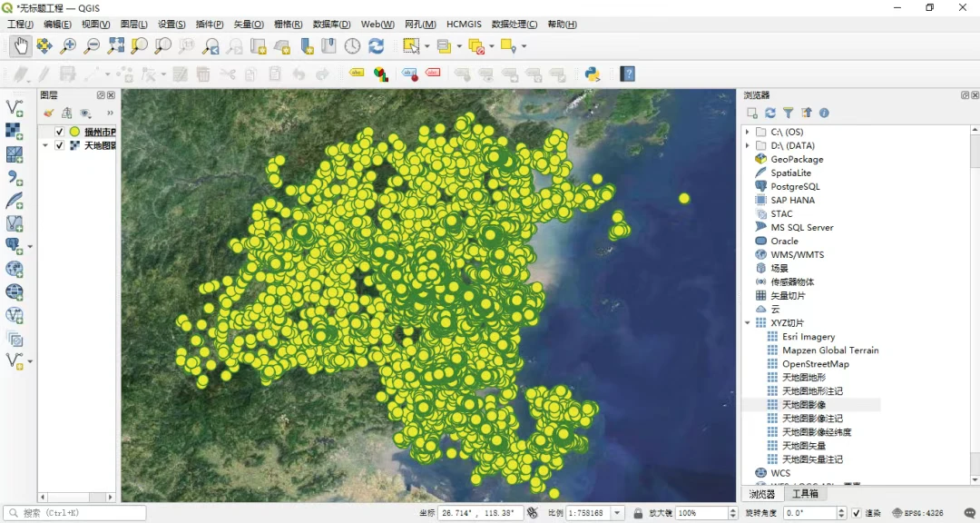Select OpenStreetMap in the browser tree

click(815, 363)
